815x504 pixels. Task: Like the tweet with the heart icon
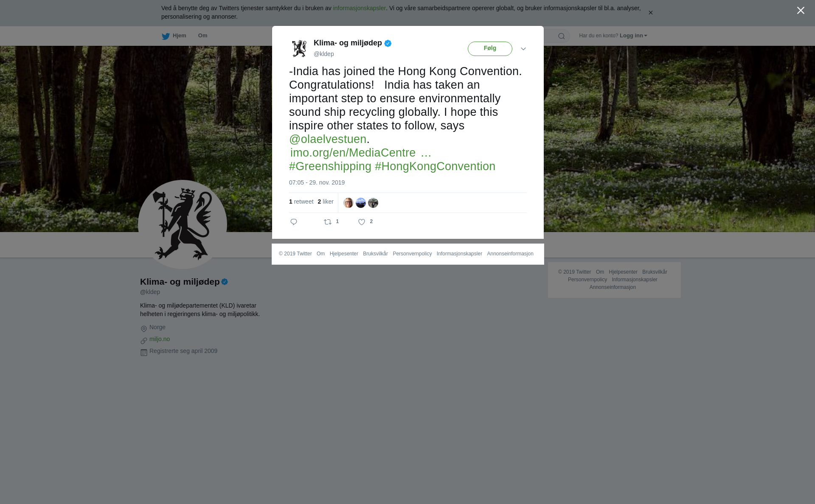pyautogui.click(x=362, y=222)
